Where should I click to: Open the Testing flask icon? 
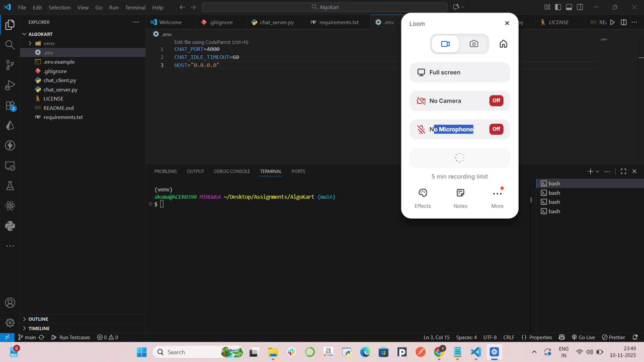[10, 186]
